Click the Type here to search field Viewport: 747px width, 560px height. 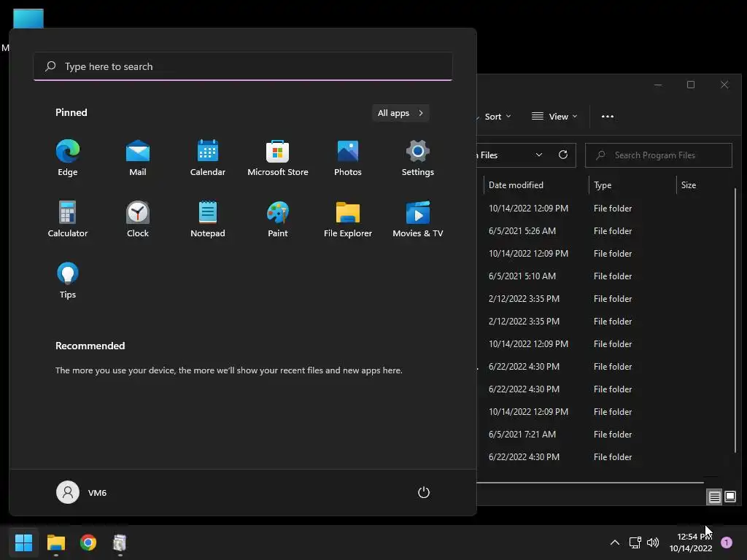coord(243,66)
